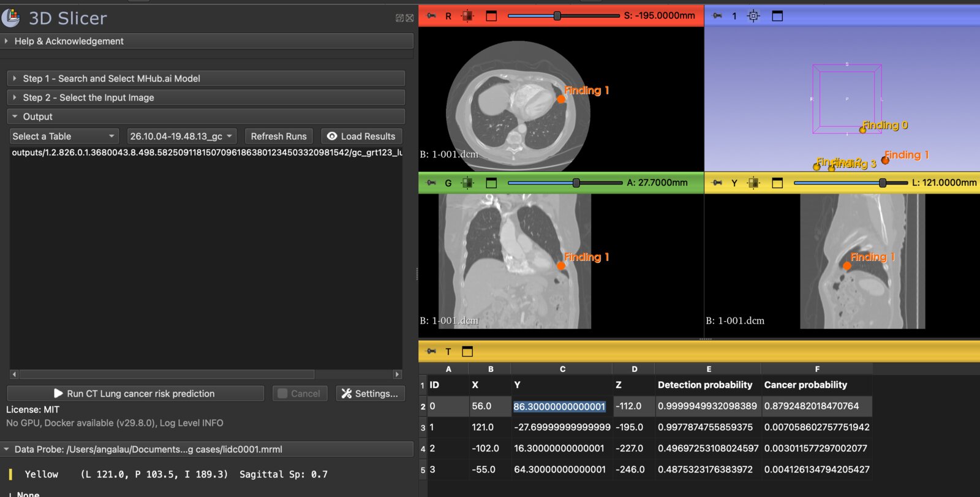Open run selector 26.10.04-19.48.13_gc dropdown
Viewport: 980px width, 497px height.
coord(182,136)
